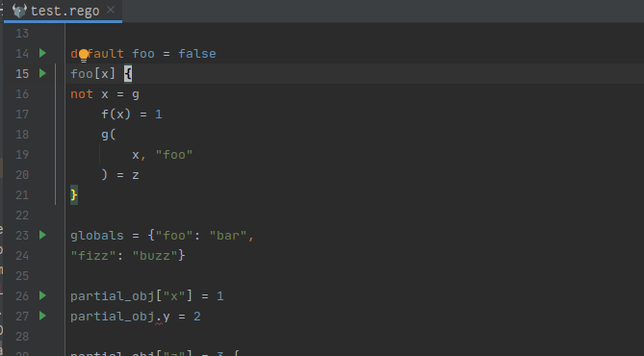Click the string "foo" on line 19
The height and width of the screenshot is (356, 644).
click(x=174, y=155)
